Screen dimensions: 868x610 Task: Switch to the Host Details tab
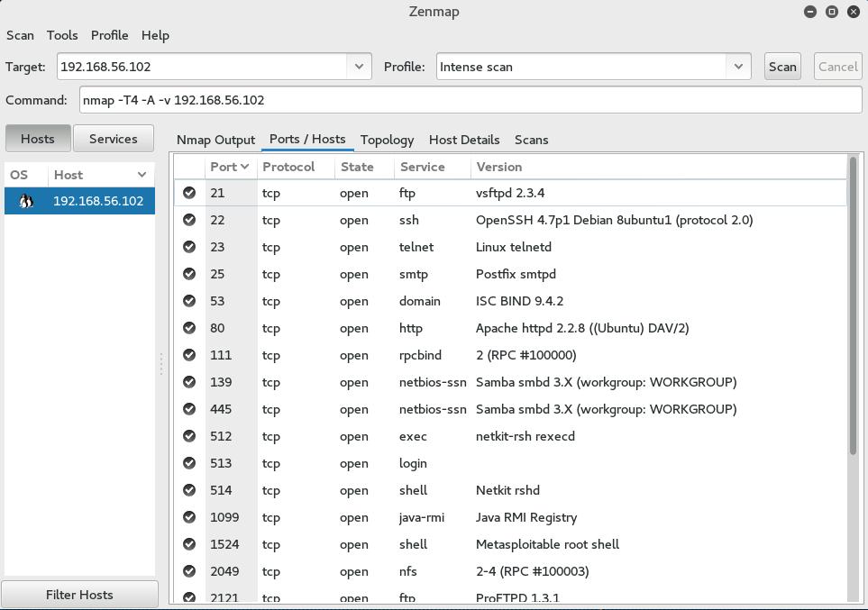pos(464,140)
